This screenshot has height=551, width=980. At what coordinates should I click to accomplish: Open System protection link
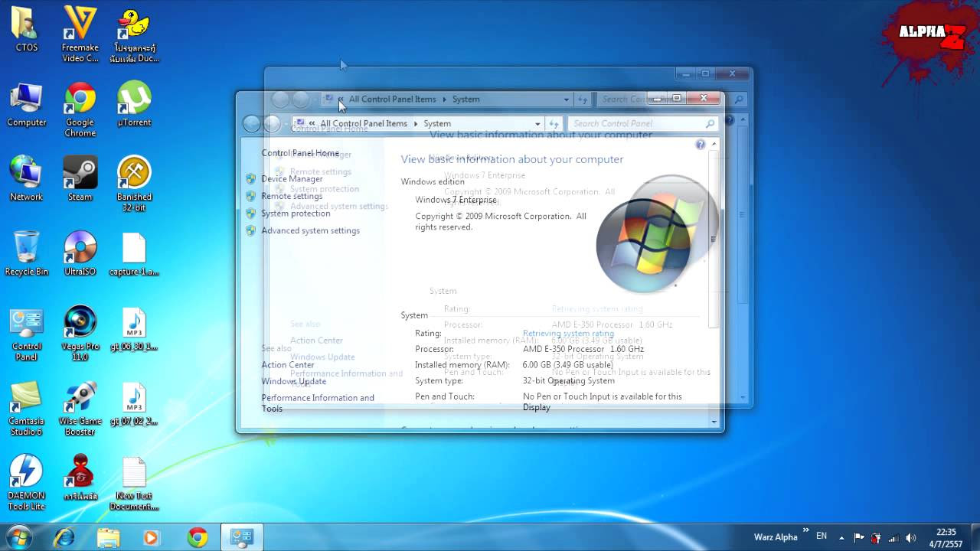296,214
